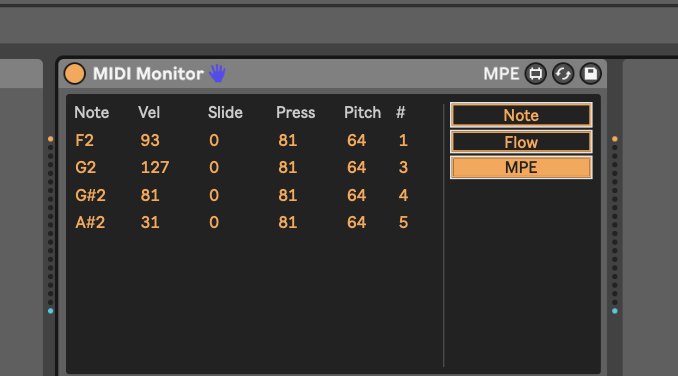Click the show/hide device view icon

[x=535, y=74]
